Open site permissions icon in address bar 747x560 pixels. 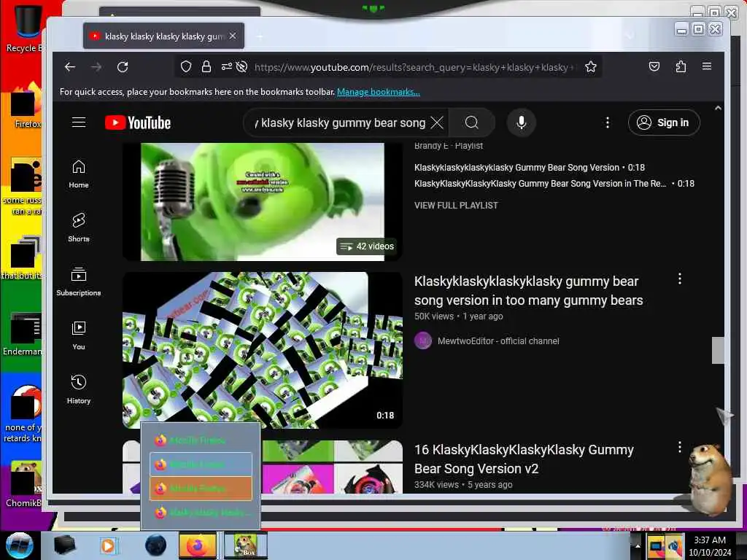(227, 66)
